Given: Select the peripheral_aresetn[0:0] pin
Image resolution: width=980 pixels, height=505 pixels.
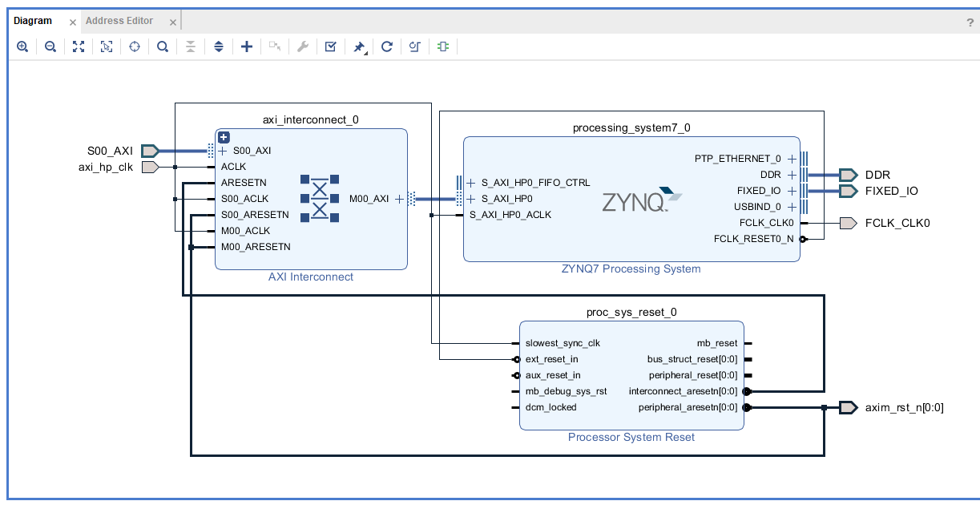Looking at the screenshot, I should 688,407.
